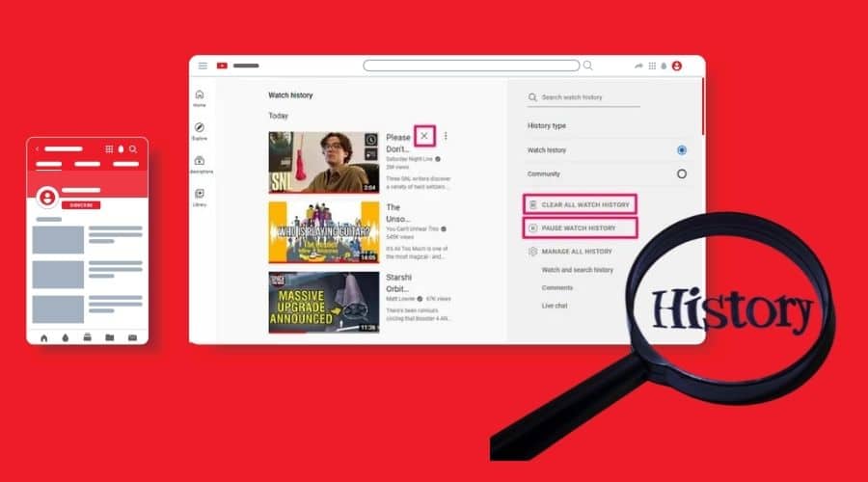Screen dimensions: 868x482
Task: Tap the middle tab on the phone mockup
Action: (x=88, y=164)
